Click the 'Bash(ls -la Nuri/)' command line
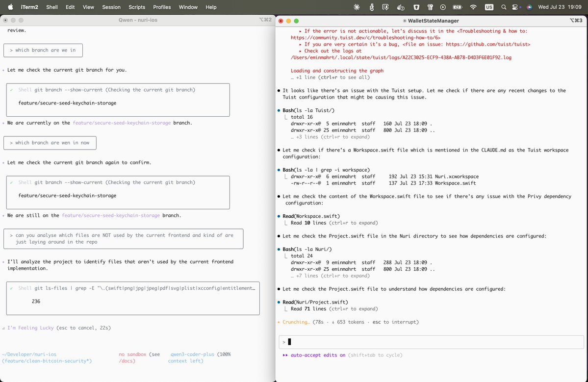588x382 pixels. coord(307,249)
